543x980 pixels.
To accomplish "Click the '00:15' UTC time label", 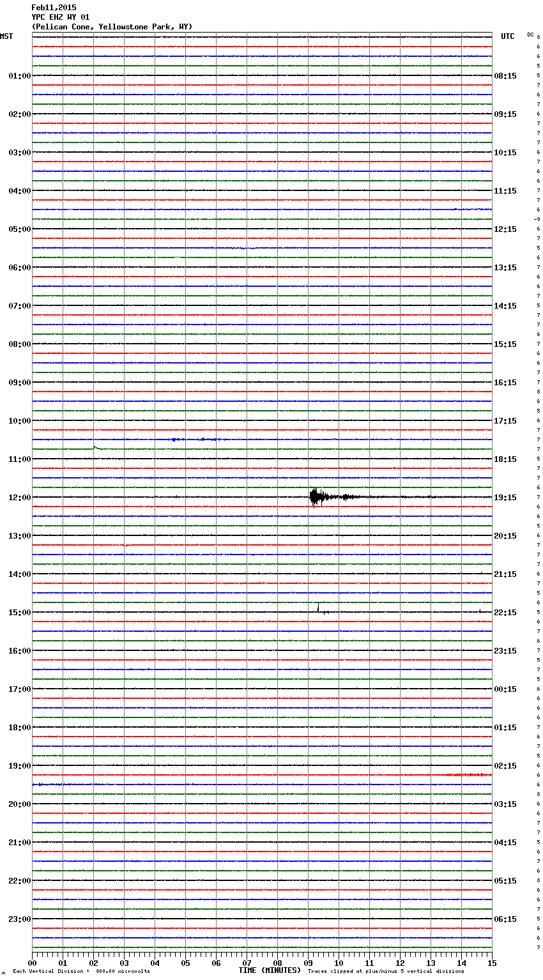I will 505,689.
